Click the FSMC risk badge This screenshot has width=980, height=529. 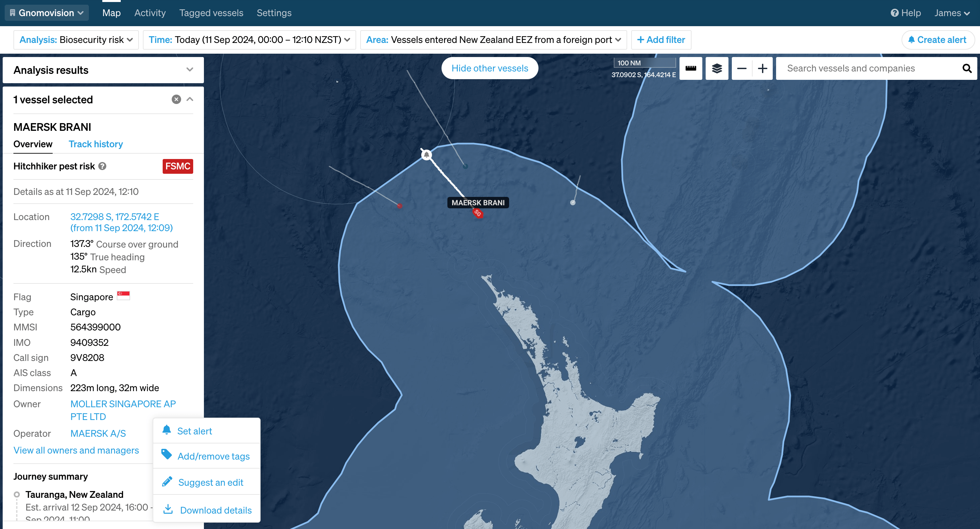click(178, 166)
